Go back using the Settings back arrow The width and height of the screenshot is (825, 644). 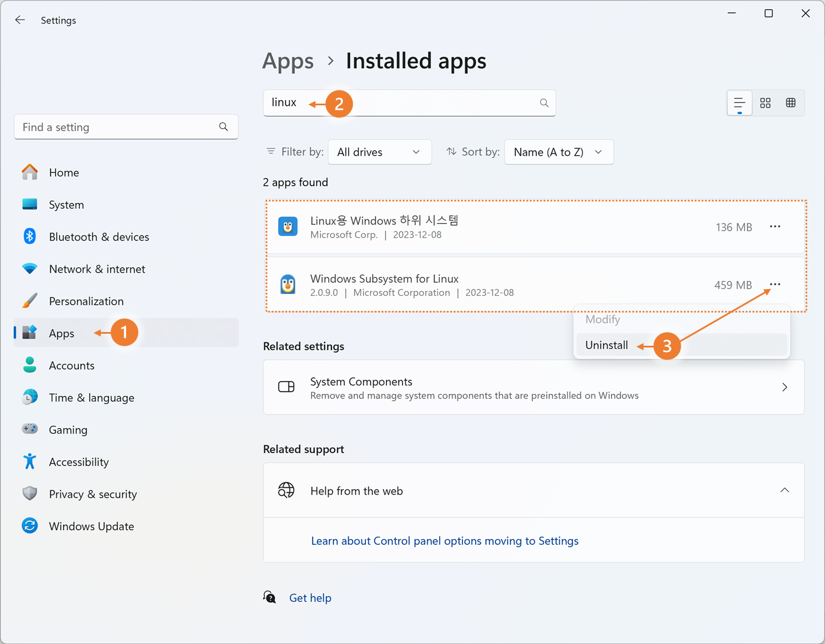(x=20, y=20)
